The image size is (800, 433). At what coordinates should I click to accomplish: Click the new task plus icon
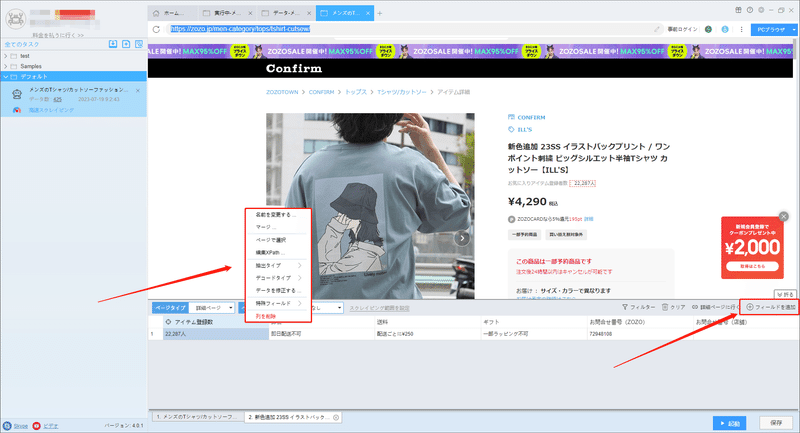coord(126,44)
